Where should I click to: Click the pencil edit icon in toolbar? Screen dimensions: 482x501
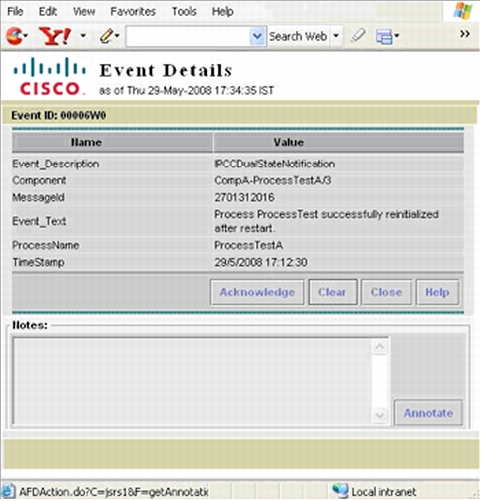[107, 36]
